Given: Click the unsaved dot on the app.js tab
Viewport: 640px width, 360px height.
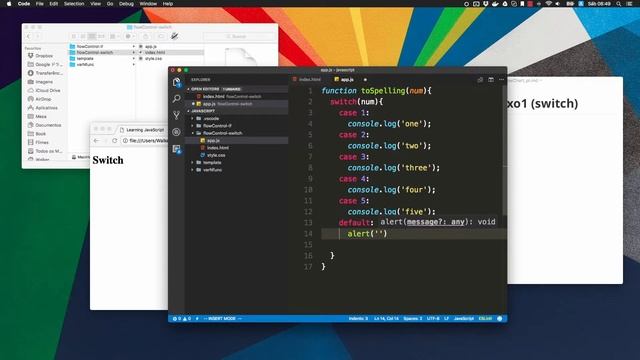Looking at the screenshot, I should pos(365,80).
